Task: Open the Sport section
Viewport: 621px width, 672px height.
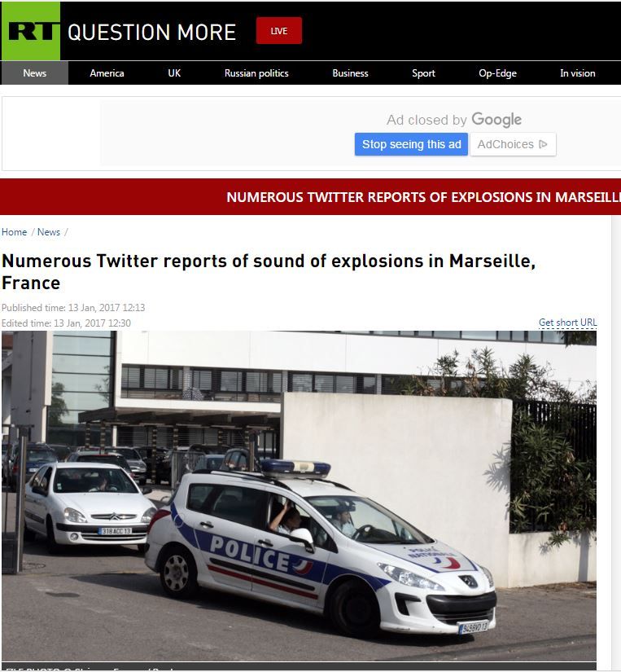Action: [x=423, y=73]
